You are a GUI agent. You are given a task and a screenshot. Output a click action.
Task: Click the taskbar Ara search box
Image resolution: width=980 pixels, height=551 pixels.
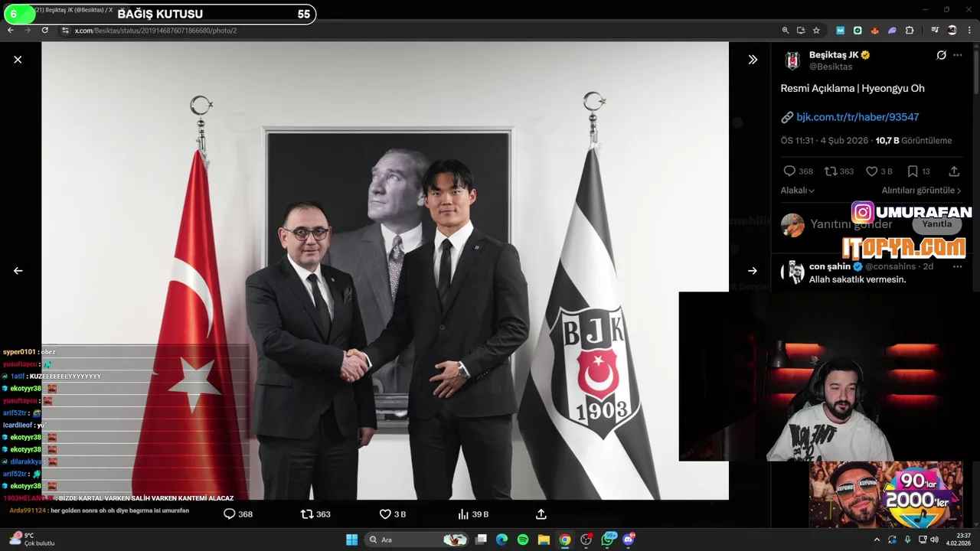(x=416, y=540)
